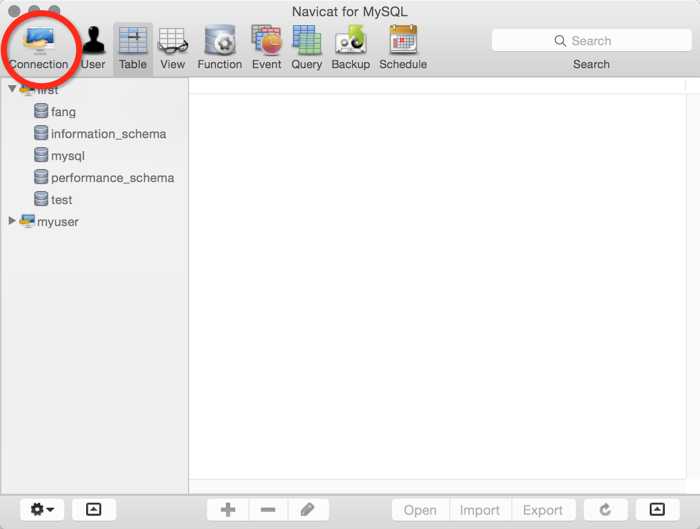Click the Export button
Screen dimensions: 700x529
(x=543, y=510)
